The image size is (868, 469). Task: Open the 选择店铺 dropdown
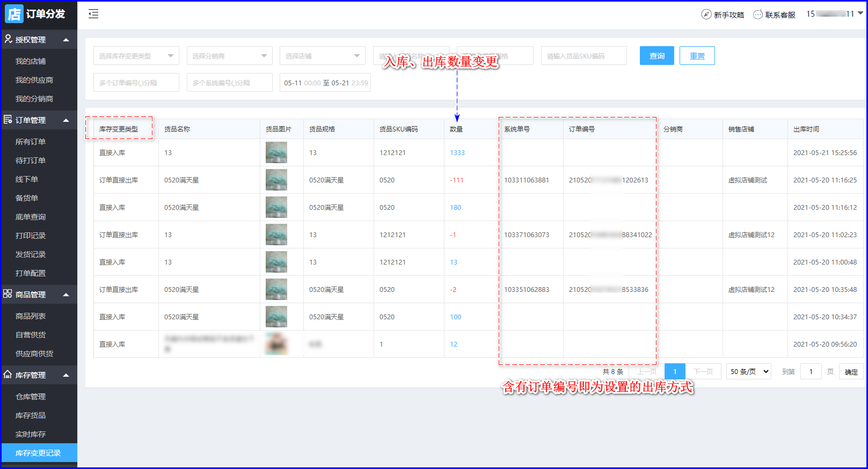pos(323,56)
